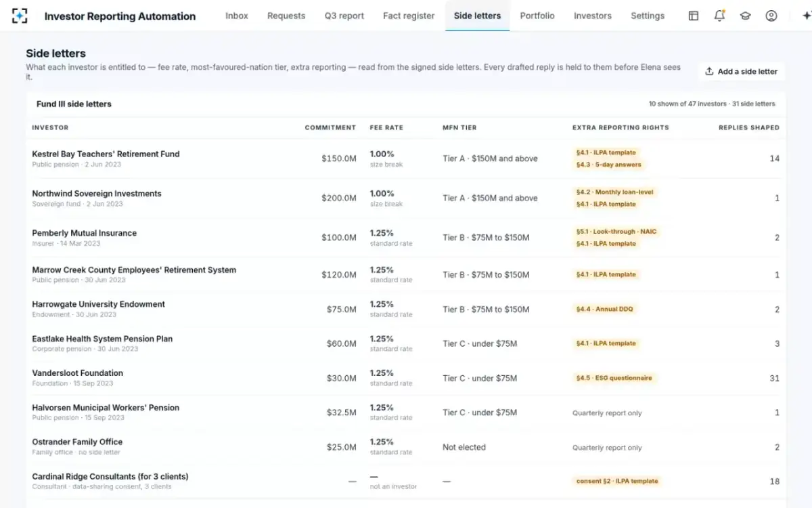Open the Q3 report tab
812x508 pixels.
[x=344, y=16]
